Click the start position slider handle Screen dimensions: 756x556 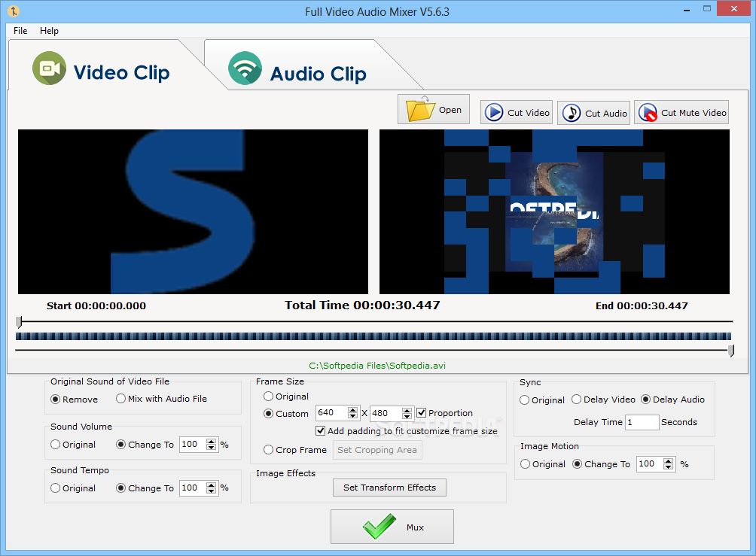(20, 322)
